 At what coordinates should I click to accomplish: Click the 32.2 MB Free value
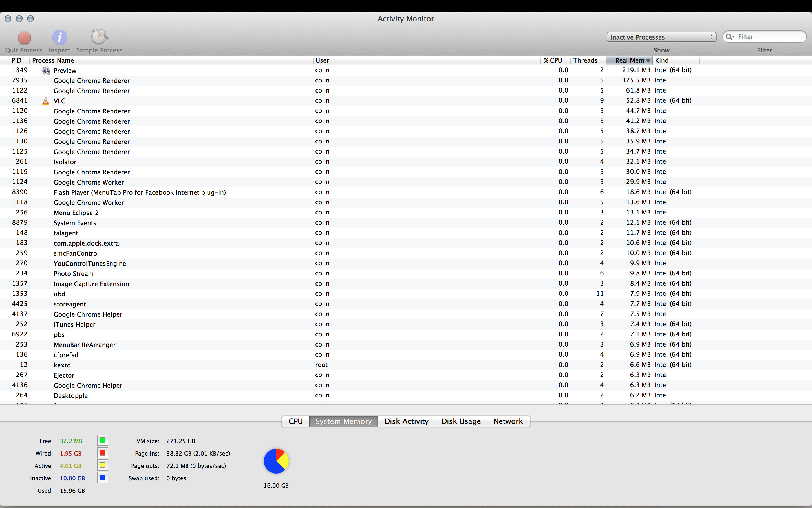point(71,441)
